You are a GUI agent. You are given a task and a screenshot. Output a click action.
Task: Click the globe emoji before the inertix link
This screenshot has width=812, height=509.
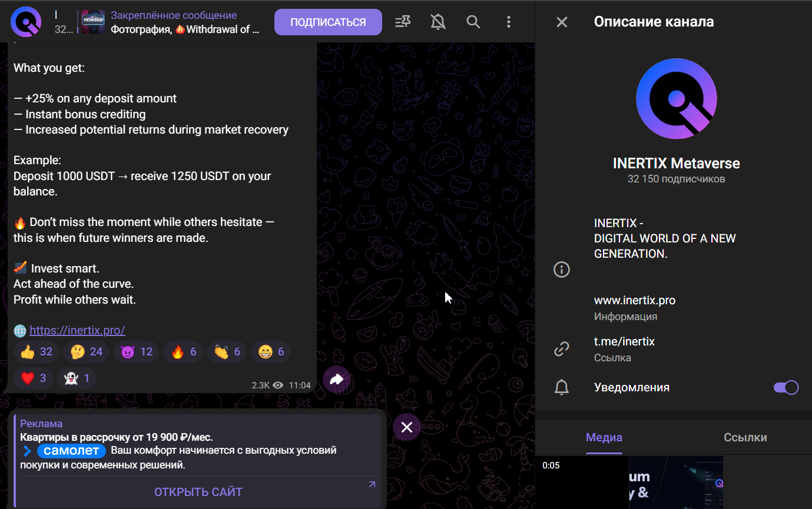tap(20, 330)
